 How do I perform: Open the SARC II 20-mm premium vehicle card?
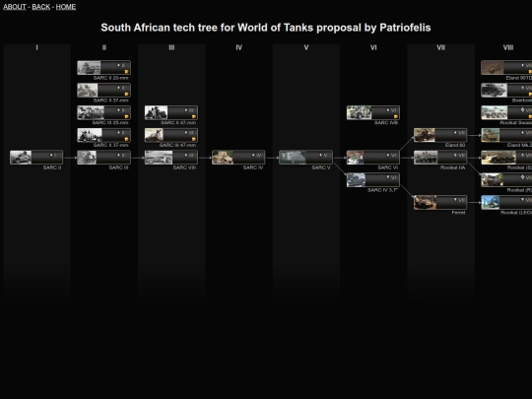click(x=103, y=68)
